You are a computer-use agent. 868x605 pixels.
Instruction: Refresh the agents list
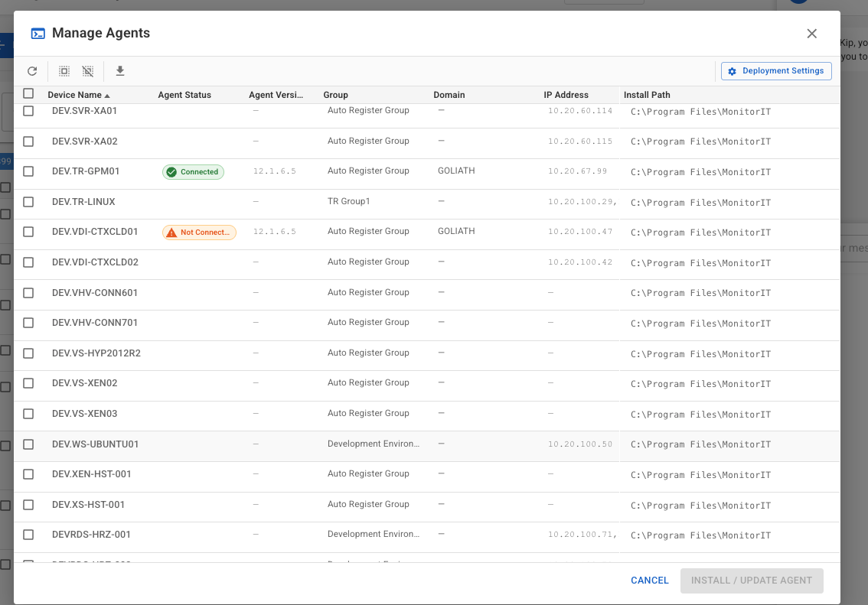pos(32,71)
